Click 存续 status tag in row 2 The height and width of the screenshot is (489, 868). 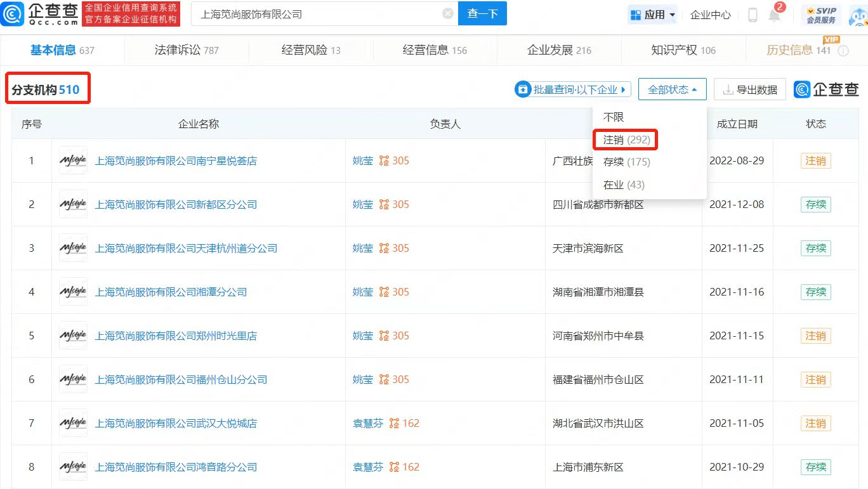[x=815, y=205]
